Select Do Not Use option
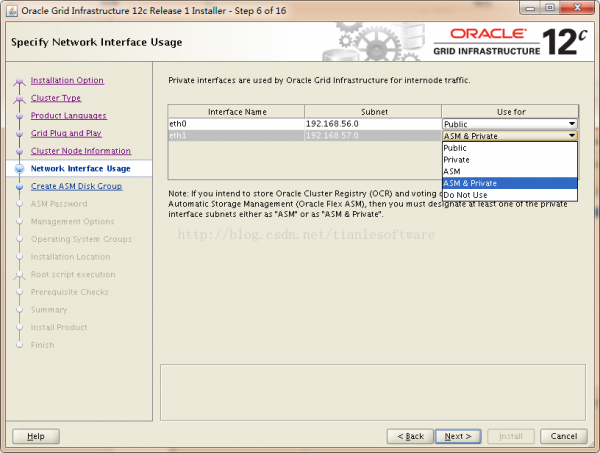The image size is (600, 453). point(510,195)
